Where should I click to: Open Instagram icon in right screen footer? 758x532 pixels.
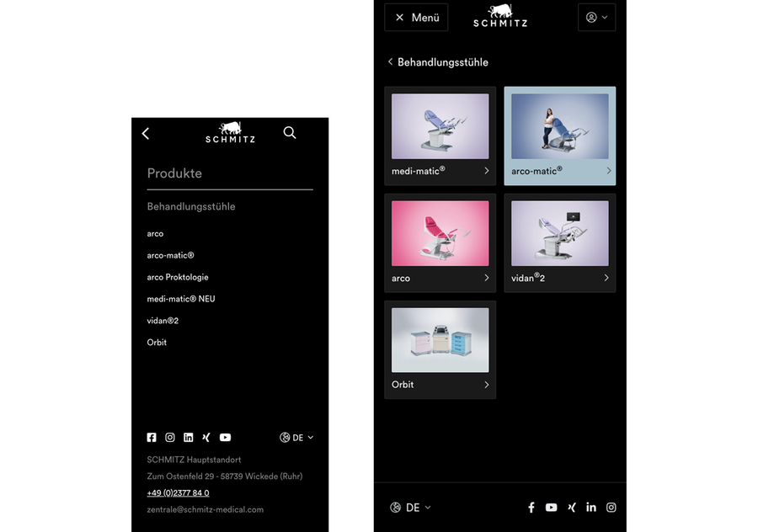coord(611,508)
